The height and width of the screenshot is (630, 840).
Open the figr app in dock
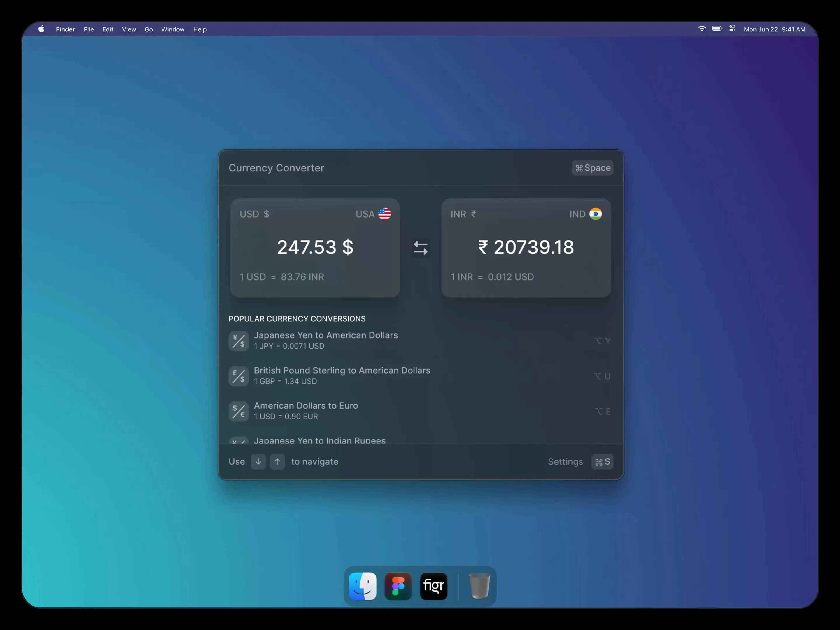tap(434, 586)
